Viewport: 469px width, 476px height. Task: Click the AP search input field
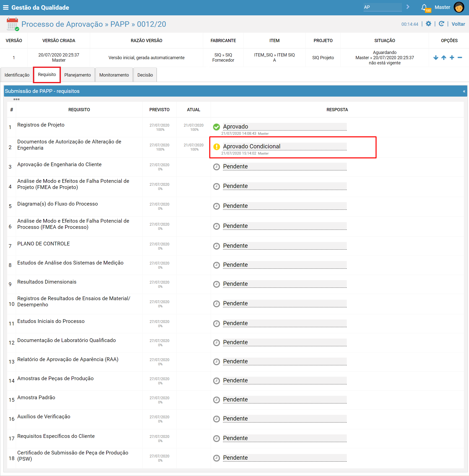coord(383,7)
